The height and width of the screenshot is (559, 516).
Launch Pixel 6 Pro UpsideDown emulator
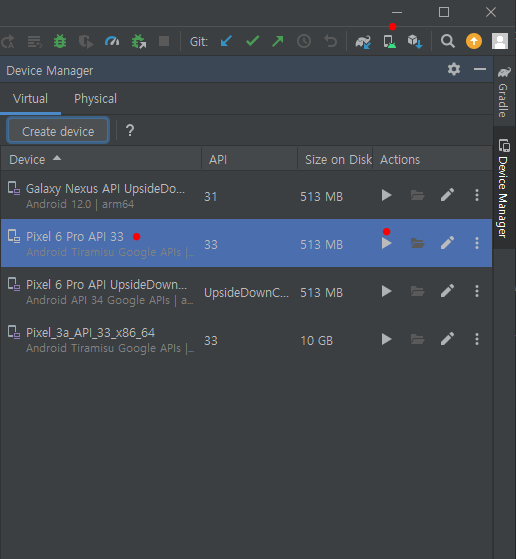pos(387,291)
